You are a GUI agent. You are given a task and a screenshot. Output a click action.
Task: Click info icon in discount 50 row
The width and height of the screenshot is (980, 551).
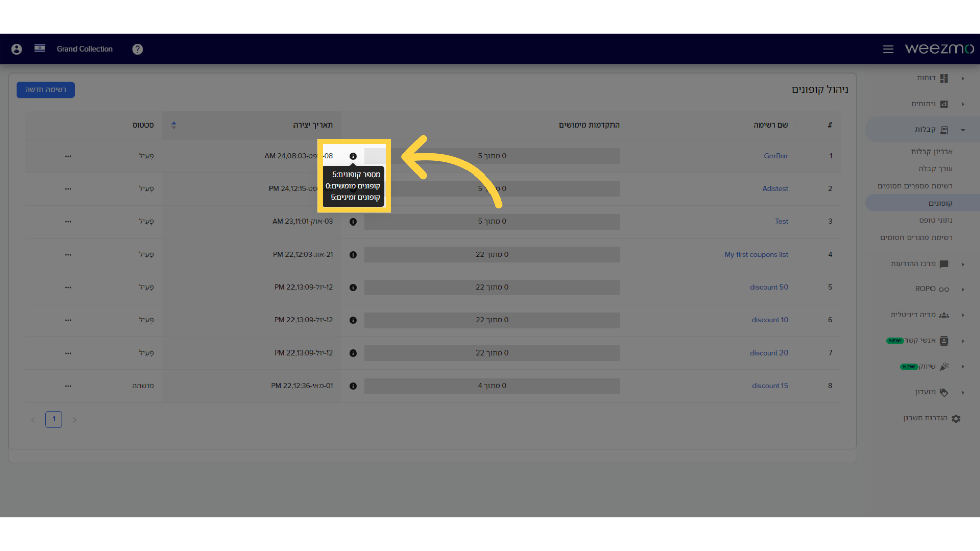353,288
